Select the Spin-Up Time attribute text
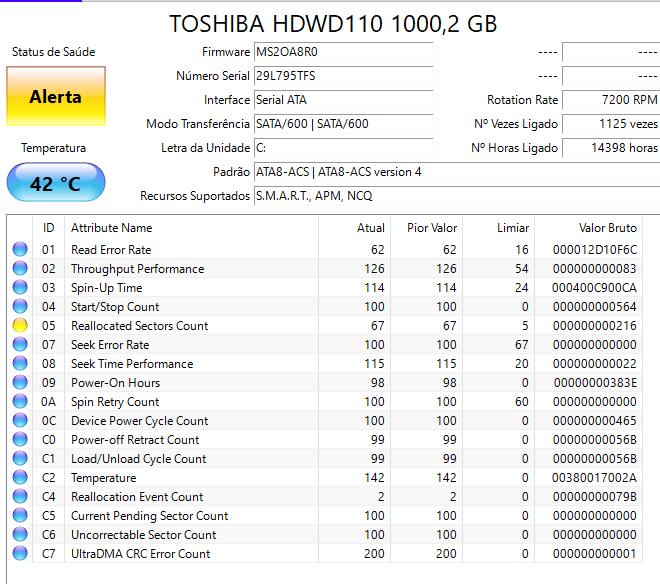Image resolution: width=660 pixels, height=584 pixels. (x=106, y=288)
